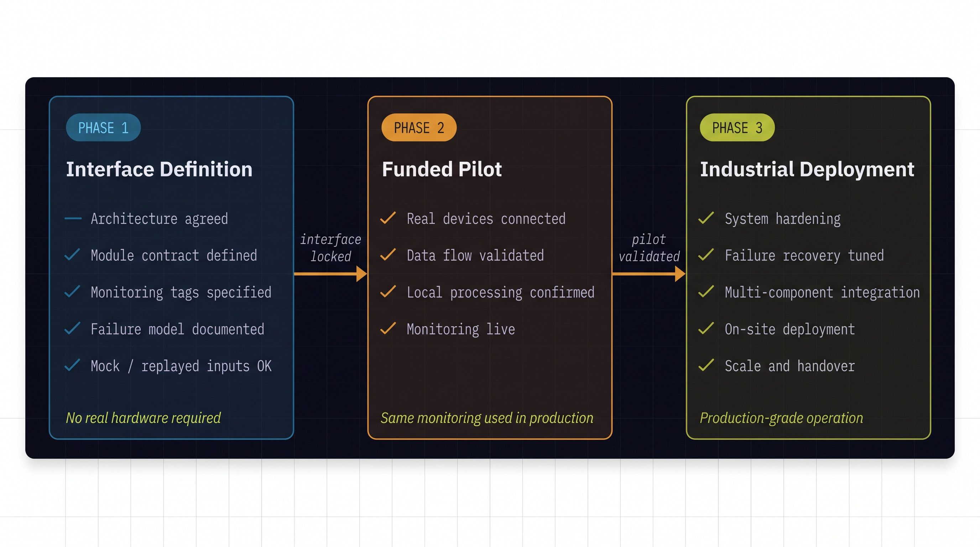The width and height of the screenshot is (980, 547).
Task: Click dash icon beside Architecture agreed
Action: pos(73,218)
